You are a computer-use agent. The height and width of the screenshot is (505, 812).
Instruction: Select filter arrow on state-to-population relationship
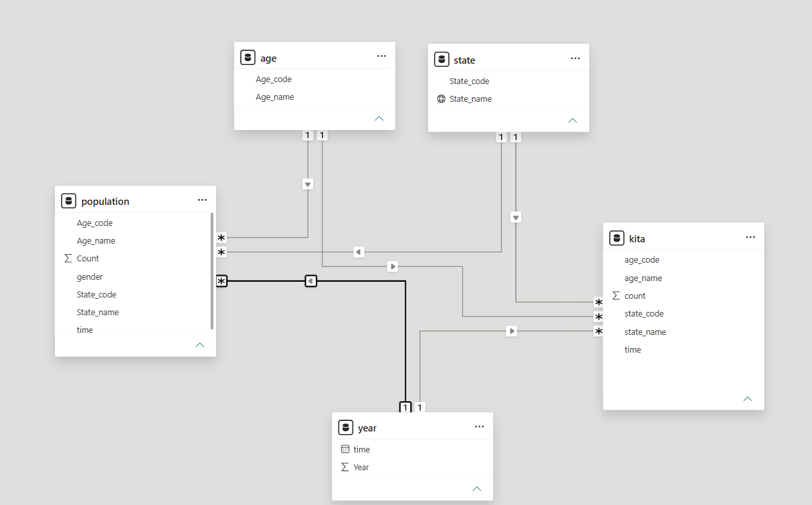point(358,252)
